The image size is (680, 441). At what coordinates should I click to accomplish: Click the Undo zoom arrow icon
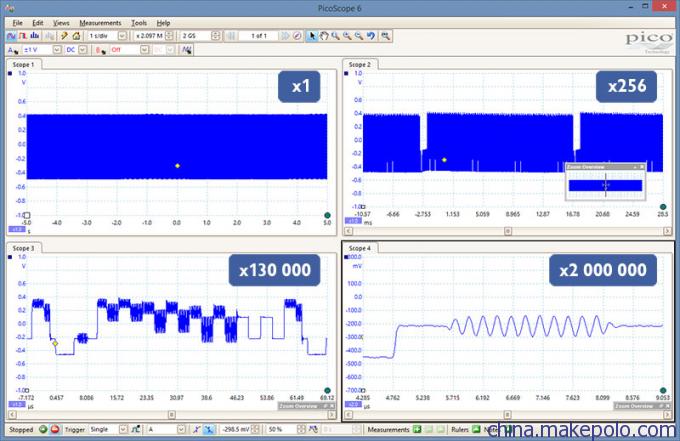[x=371, y=36]
